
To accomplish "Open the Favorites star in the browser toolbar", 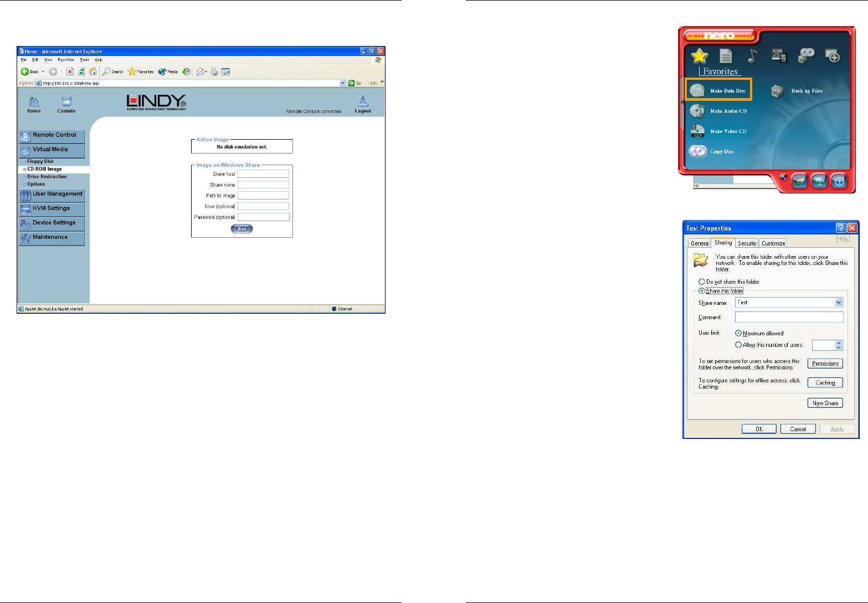I will [x=141, y=71].
